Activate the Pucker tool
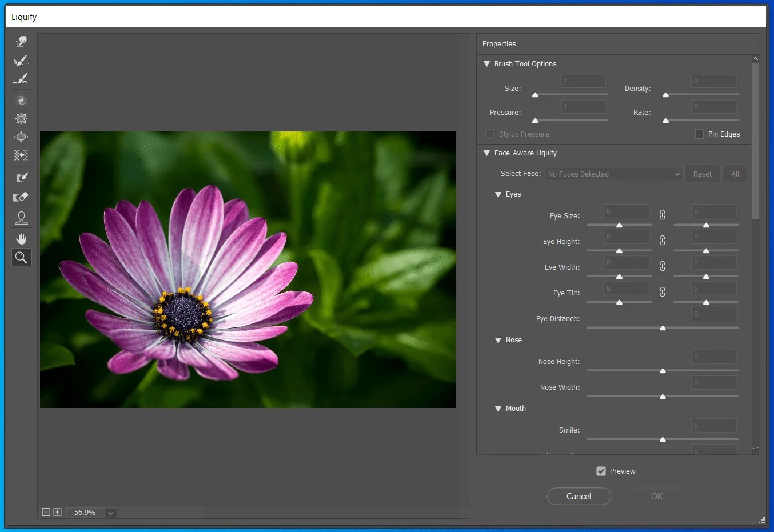 [21, 118]
